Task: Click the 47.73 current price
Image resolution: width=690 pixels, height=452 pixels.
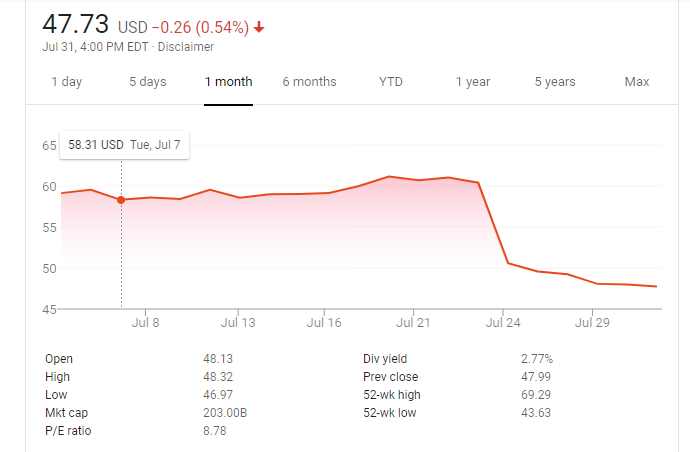Action: point(76,25)
